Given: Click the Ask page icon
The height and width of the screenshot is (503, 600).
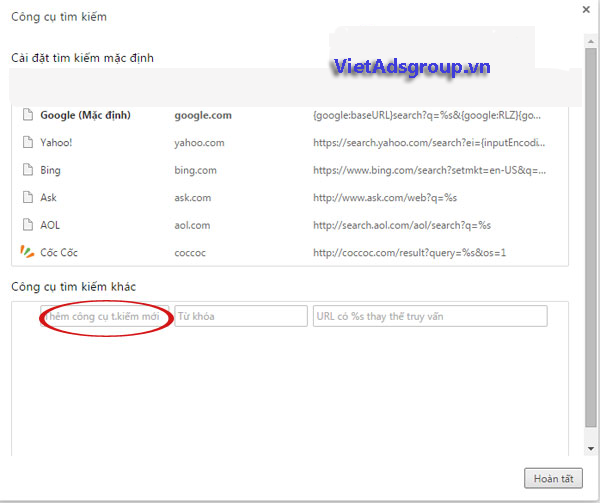Looking at the screenshot, I should 27,198.
